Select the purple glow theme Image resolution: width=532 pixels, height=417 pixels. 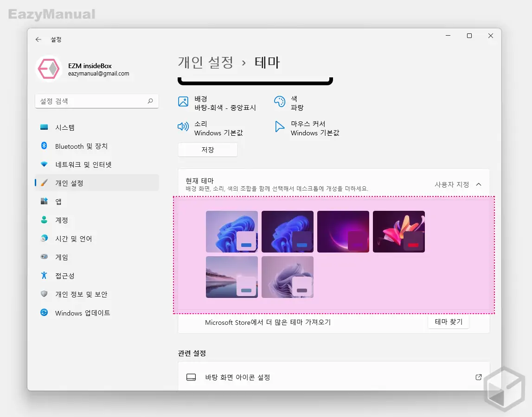click(343, 232)
